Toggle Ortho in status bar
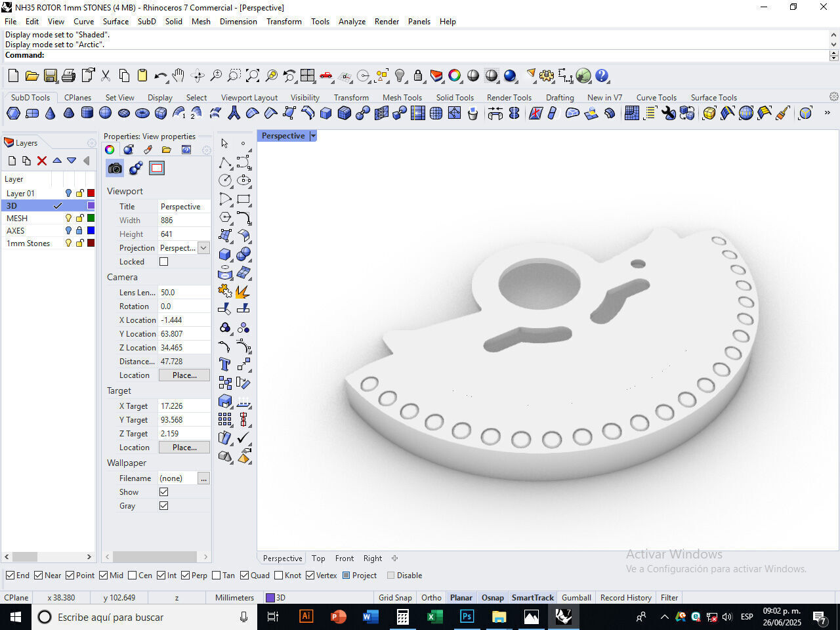840x630 pixels. click(x=431, y=598)
